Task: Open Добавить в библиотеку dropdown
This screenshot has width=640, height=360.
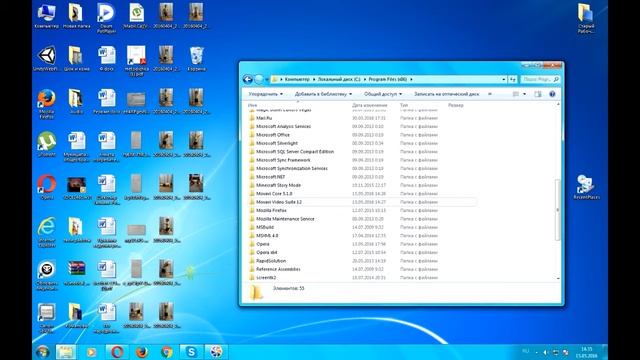Action: tap(323, 94)
